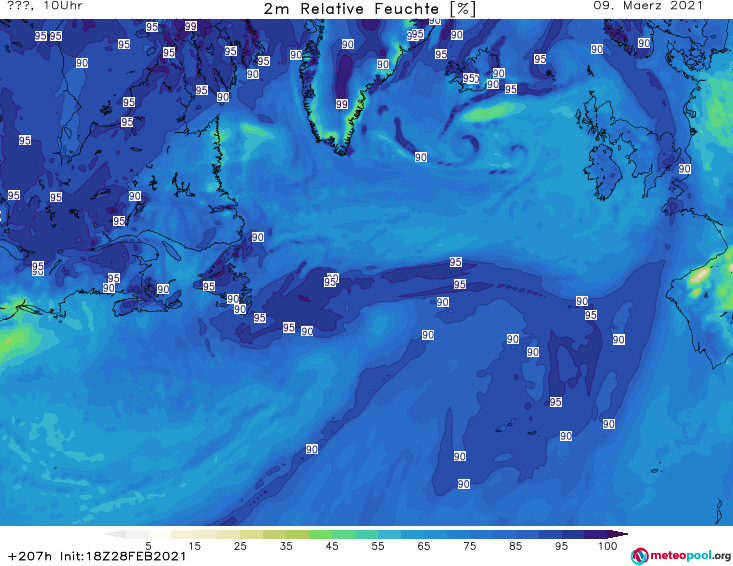
Task: Click the date '09. Maerz 2021'
Action: 647,6
